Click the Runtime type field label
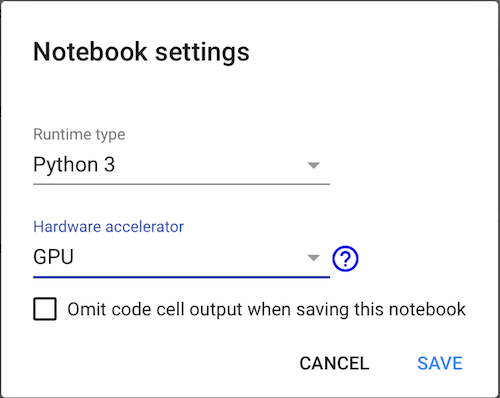The height and width of the screenshot is (398, 500). pyautogui.click(x=79, y=135)
